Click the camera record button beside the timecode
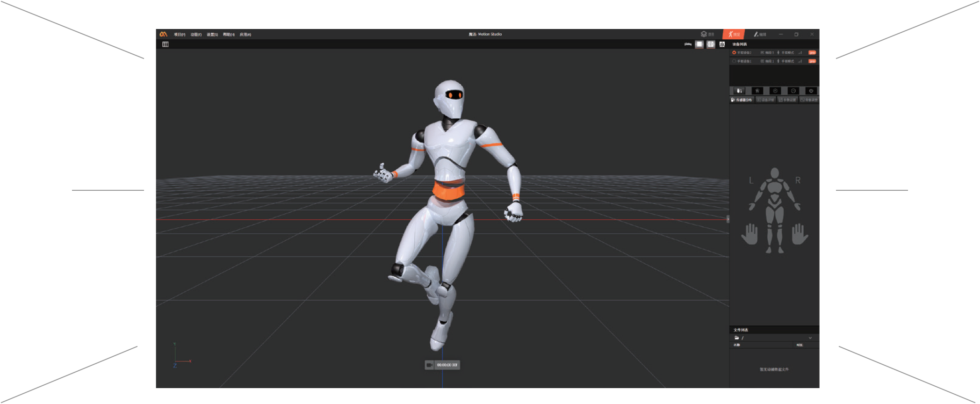The width and height of the screenshot is (980, 404). click(x=429, y=365)
